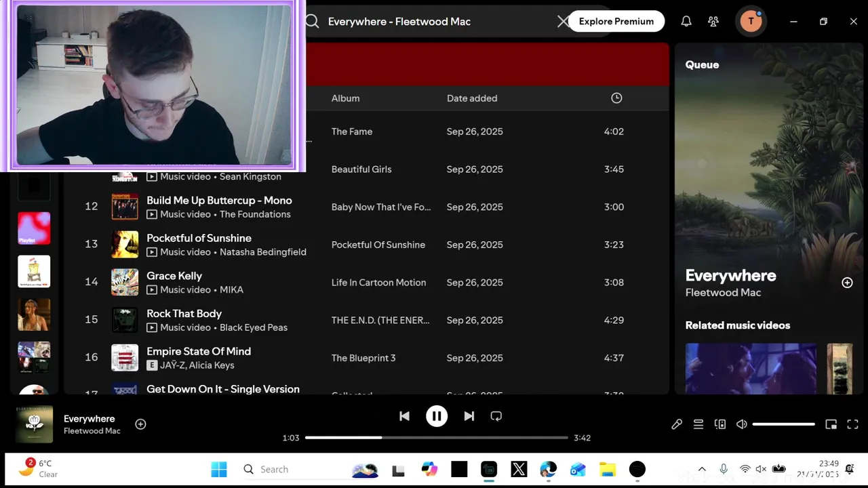Sort by the duration clock icon
The width and height of the screenshot is (868, 488).
coord(616,98)
